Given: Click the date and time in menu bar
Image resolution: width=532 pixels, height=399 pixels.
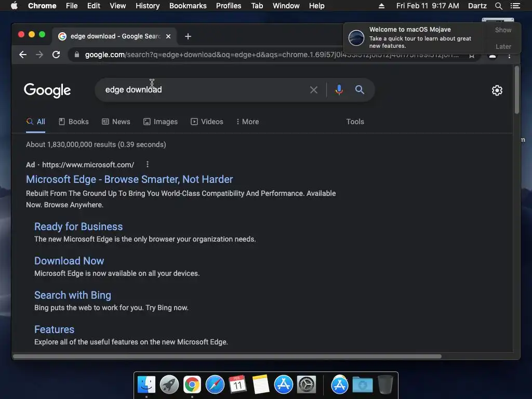Looking at the screenshot, I should click(x=428, y=6).
